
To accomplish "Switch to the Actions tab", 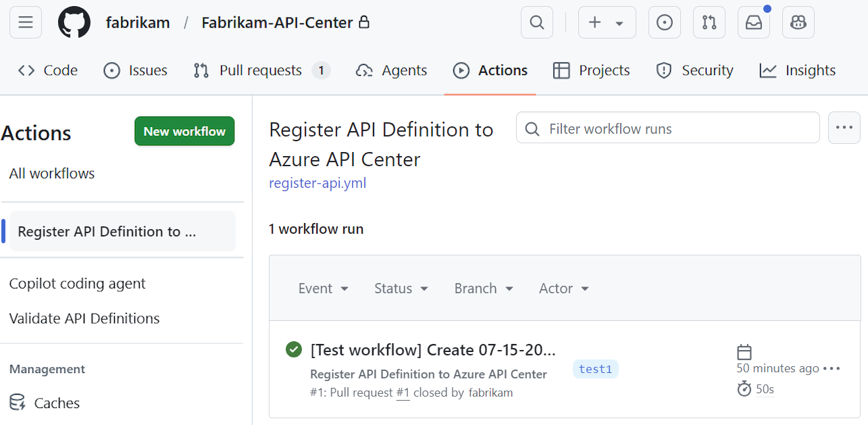I will point(490,70).
